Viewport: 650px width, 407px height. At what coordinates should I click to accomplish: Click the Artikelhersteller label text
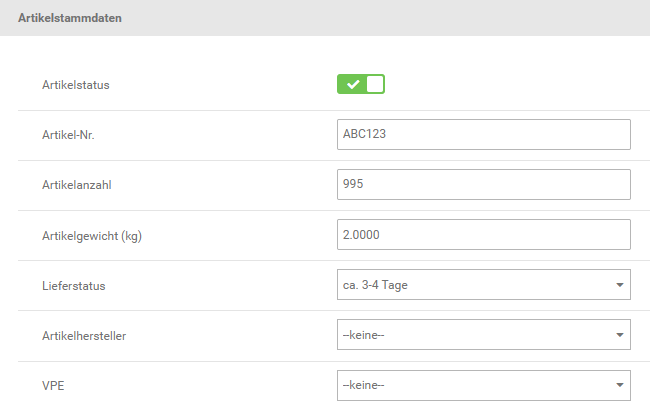pyautogui.click(x=84, y=336)
